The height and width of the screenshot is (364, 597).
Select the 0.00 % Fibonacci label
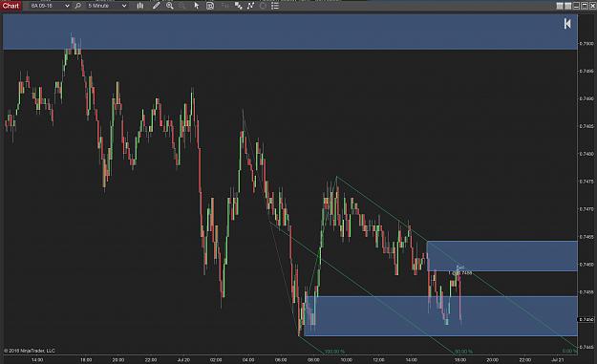pyautogui.click(x=569, y=351)
